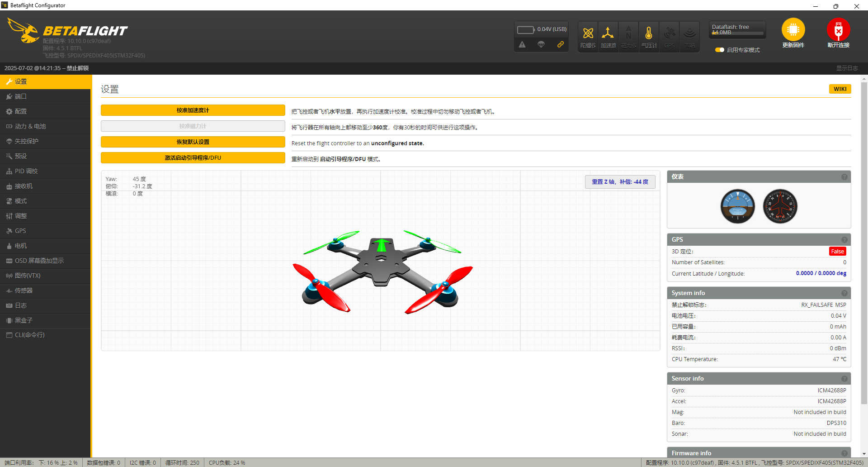Click the artificial horizon instrument gauge
The height and width of the screenshot is (467, 868).
[737, 206]
